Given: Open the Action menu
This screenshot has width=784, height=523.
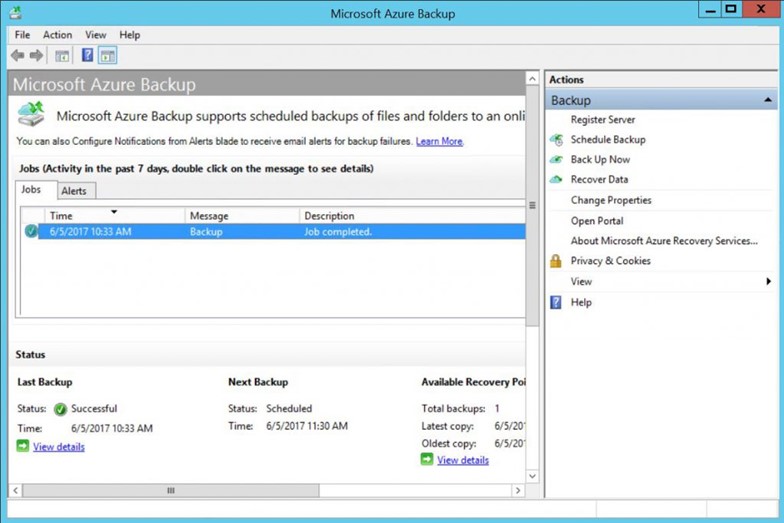Looking at the screenshot, I should (x=58, y=35).
